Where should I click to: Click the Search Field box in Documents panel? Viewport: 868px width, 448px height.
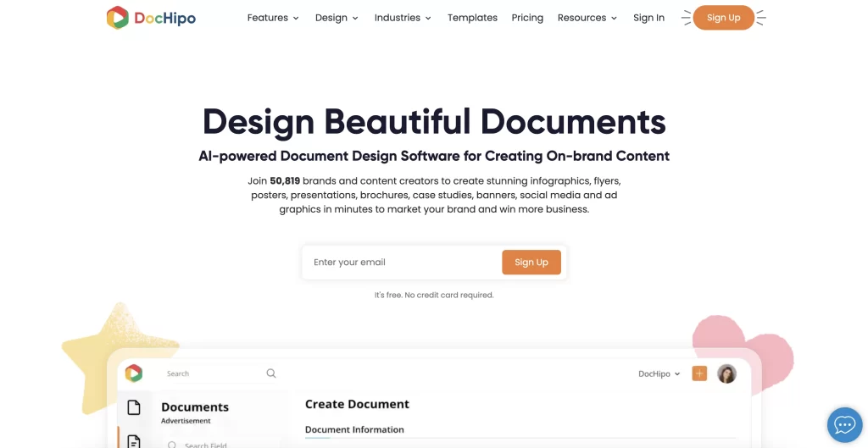[221, 445]
